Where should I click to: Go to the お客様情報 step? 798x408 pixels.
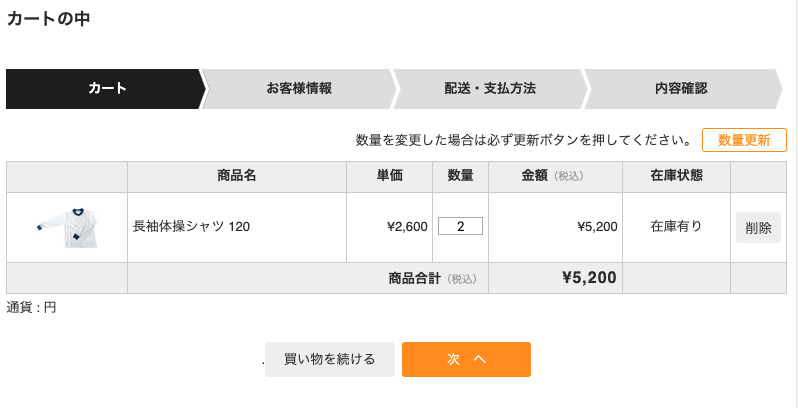(298, 88)
